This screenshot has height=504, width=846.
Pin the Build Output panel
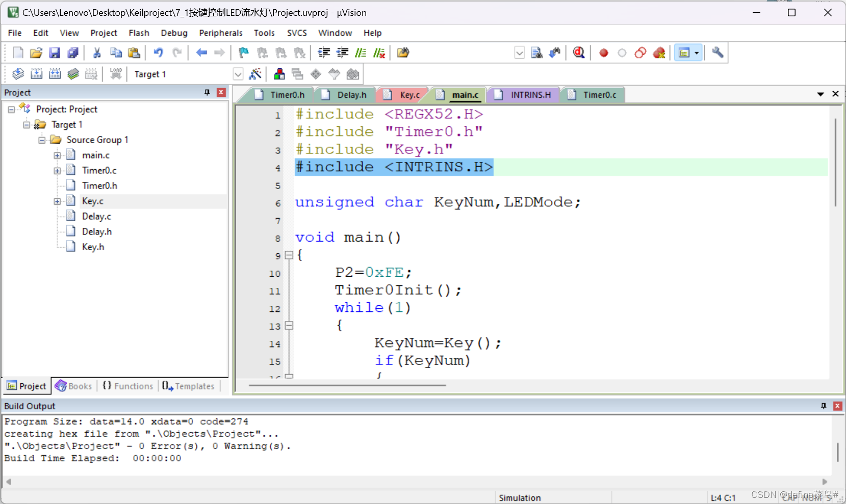point(824,406)
